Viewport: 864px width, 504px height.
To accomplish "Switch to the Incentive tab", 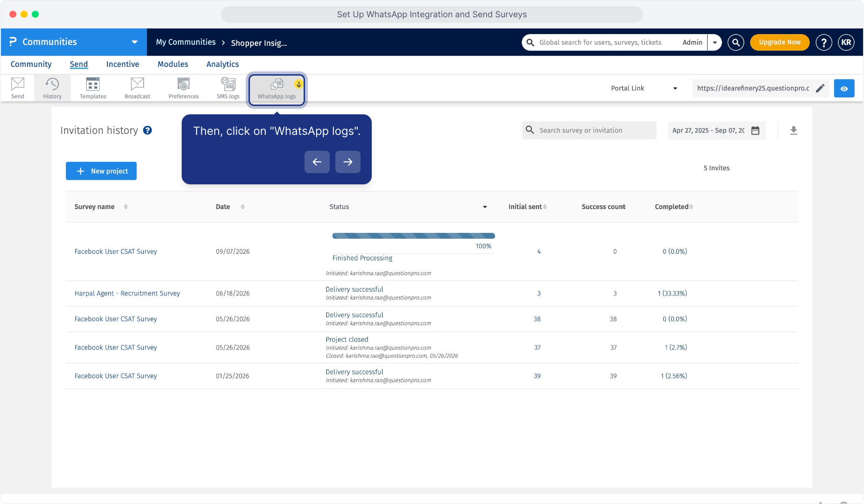I will (x=123, y=64).
